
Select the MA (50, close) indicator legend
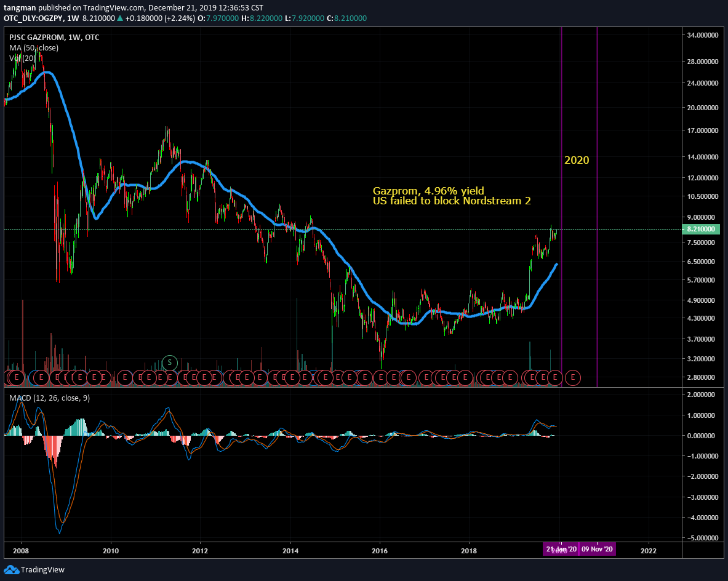[34, 47]
